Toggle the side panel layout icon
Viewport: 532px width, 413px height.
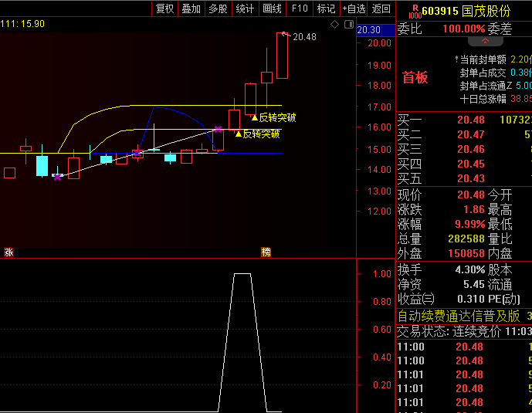pyautogui.click(x=349, y=25)
